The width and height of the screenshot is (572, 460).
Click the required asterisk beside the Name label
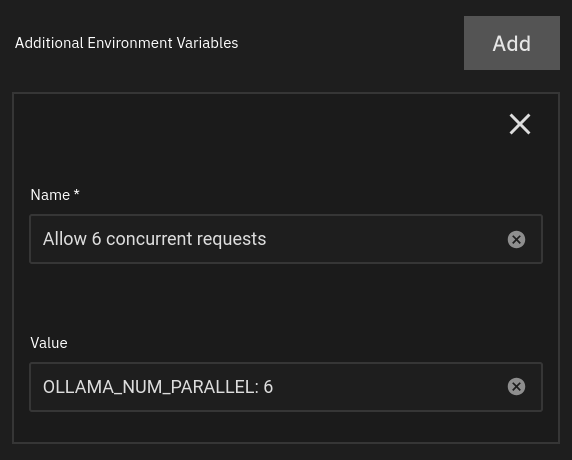pos(77,193)
